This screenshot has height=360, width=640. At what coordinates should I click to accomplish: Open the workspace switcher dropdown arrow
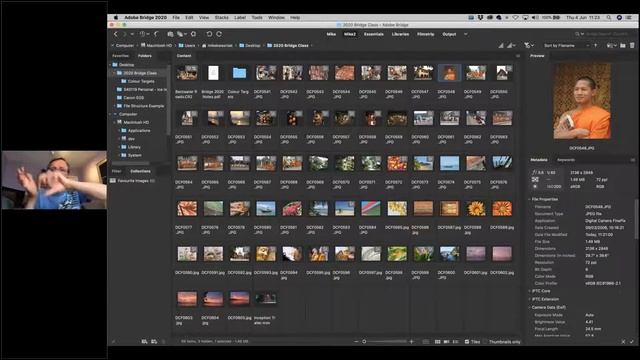pyautogui.click(x=466, y=34)
